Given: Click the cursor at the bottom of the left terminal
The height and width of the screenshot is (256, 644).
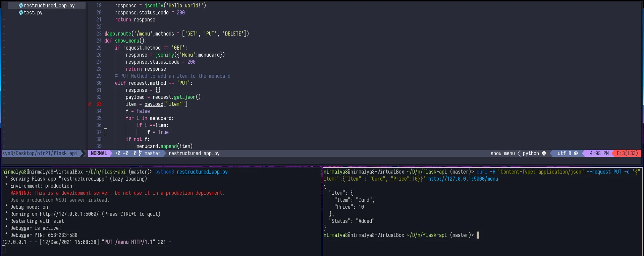Looking at the screenshot, I should click(4, 249).
